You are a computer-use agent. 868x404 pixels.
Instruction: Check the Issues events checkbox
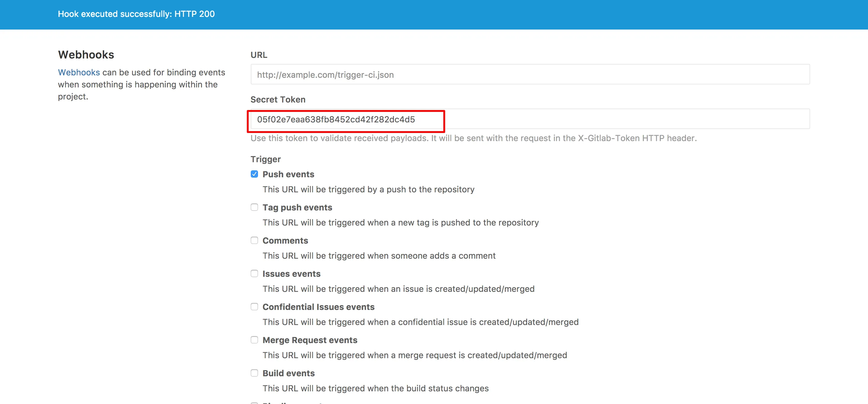[254, 273]
